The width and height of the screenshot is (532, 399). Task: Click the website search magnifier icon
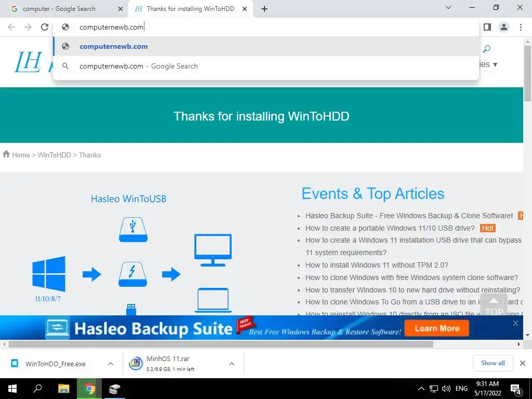pos(486,49)
